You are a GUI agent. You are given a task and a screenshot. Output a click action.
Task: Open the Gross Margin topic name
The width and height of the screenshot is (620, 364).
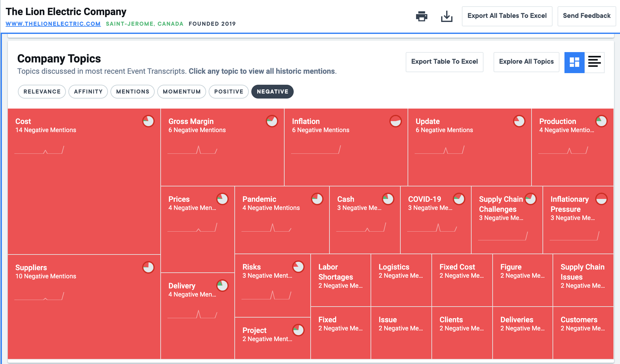(191, 121)
